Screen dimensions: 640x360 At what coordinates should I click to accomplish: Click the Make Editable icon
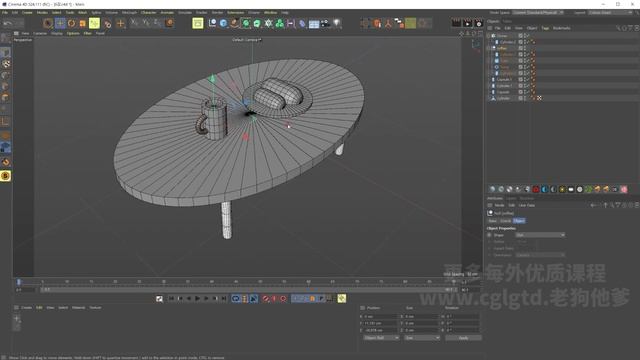(x=6, y=39)
